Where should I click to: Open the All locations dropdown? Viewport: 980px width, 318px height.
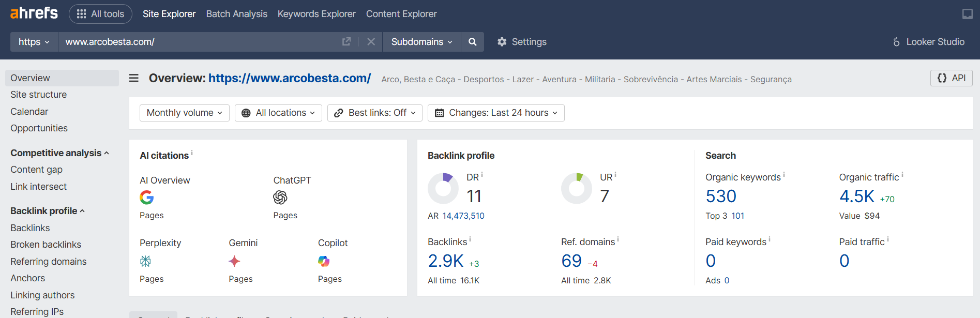point(278,113)
